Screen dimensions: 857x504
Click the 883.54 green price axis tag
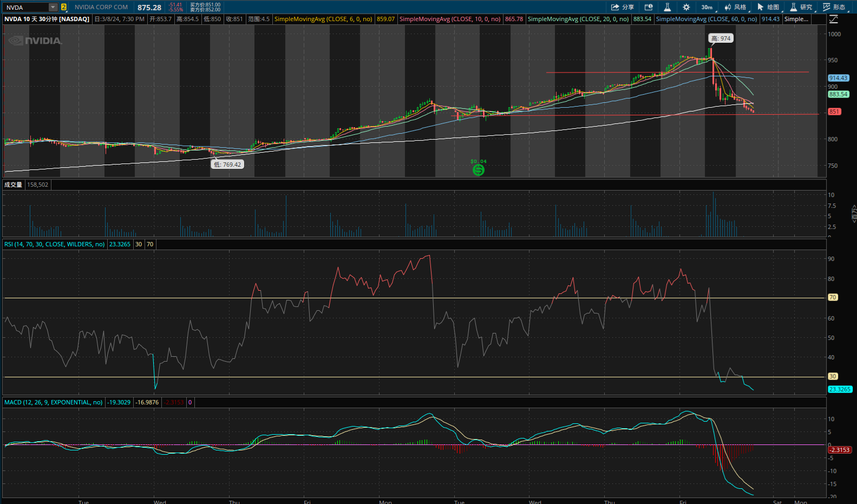point(838,94)
